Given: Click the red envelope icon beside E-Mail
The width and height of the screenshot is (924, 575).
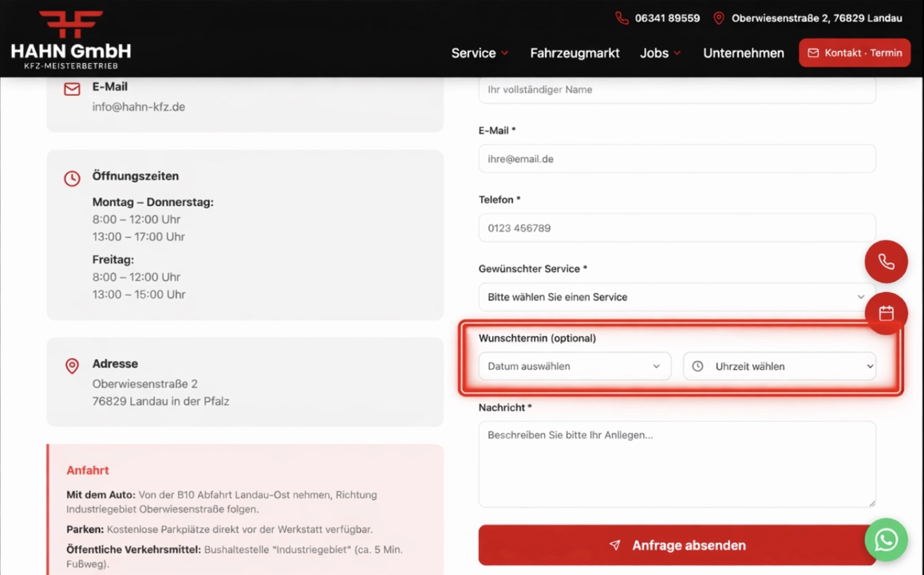Looking at the screenshot, I should point(72,89).
